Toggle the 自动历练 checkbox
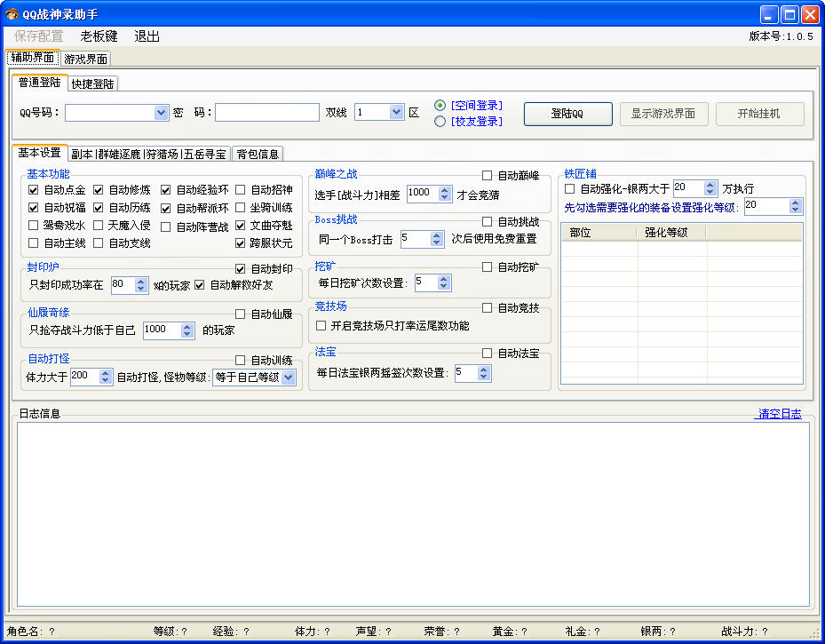The image size is (825, 644). pyautogui.click(x=99, y=208)
